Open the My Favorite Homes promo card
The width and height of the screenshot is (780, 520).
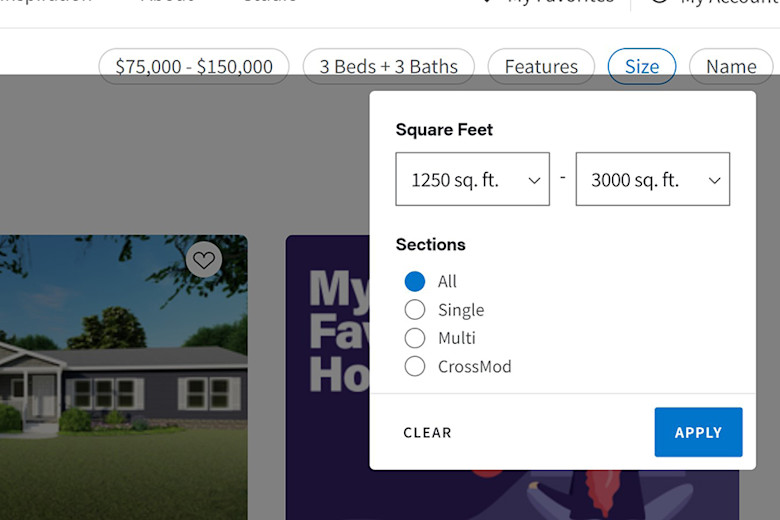coord(327,378)
